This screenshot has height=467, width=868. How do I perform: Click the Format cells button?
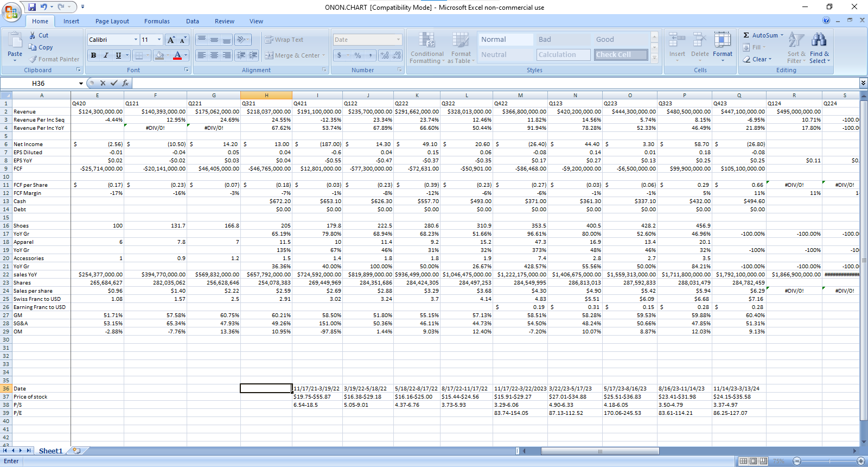click(723, 48)
